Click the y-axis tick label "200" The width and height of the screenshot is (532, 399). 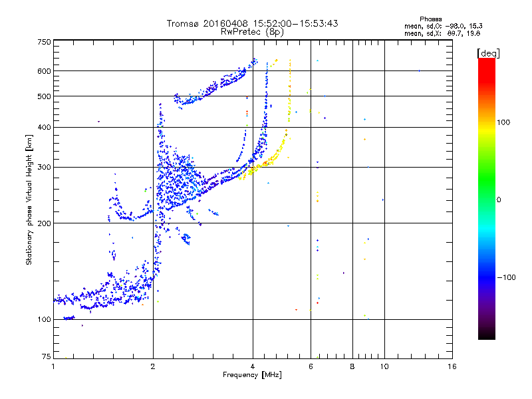44,223
